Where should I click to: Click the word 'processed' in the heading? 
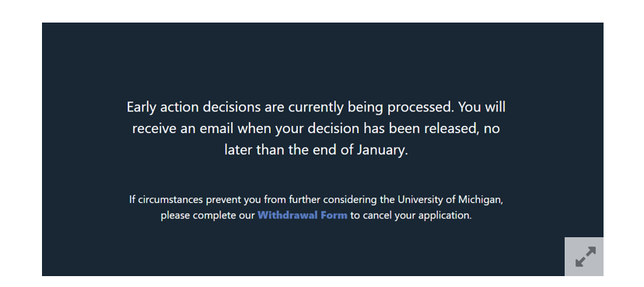pos(420,107)
